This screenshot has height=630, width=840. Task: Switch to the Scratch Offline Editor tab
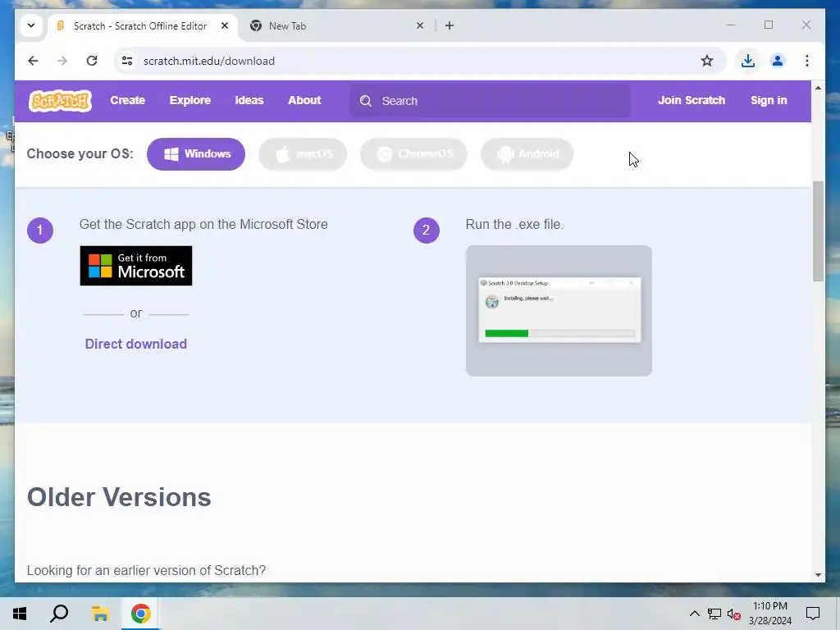[140, 25]
